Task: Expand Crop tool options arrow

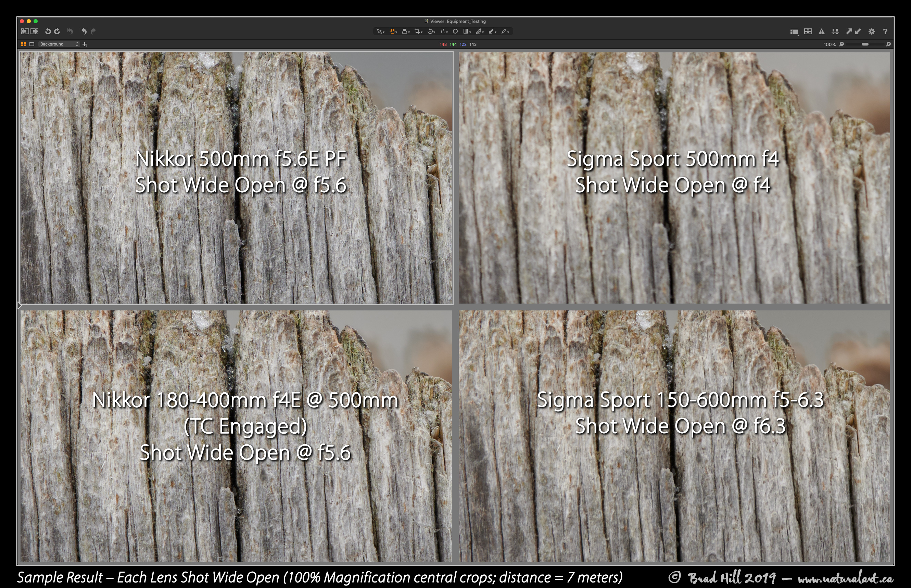Action: point(422,33)
